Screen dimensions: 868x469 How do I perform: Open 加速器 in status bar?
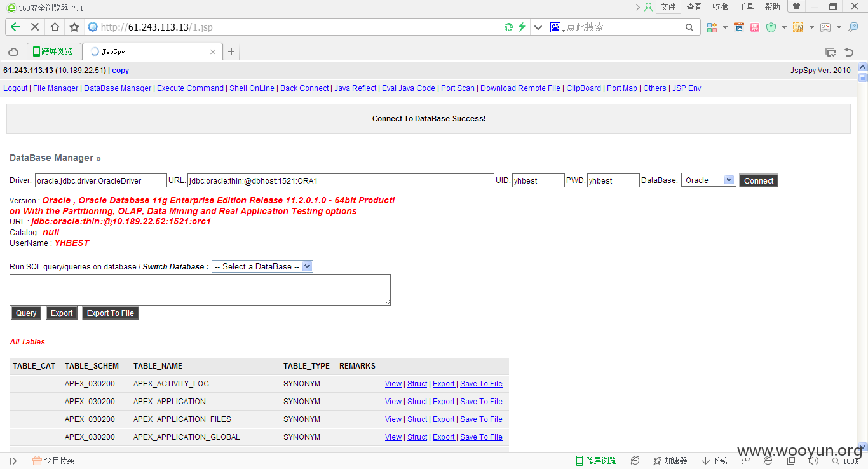click(670, 461)
